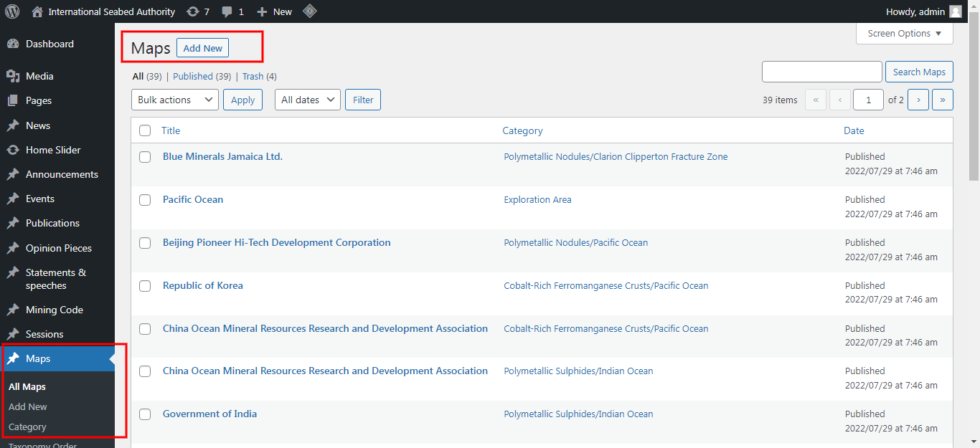Click the pin icon beside Sessions
The image size is (980, 448).
pos(12,334)
